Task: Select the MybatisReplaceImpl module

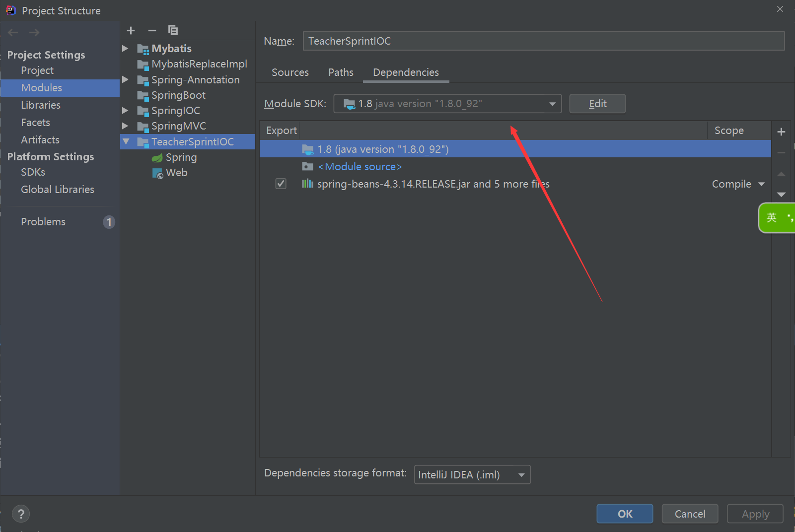Action: (199, 64)
